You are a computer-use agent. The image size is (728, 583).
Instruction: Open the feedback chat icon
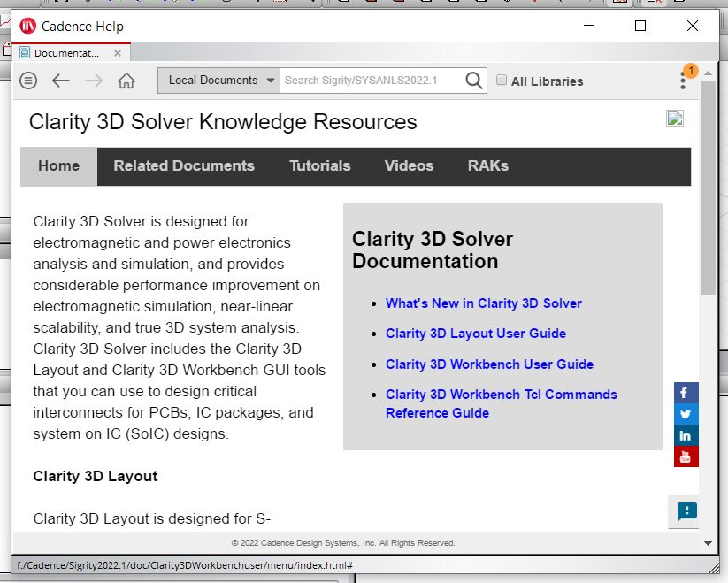click(x=686, y=510)
